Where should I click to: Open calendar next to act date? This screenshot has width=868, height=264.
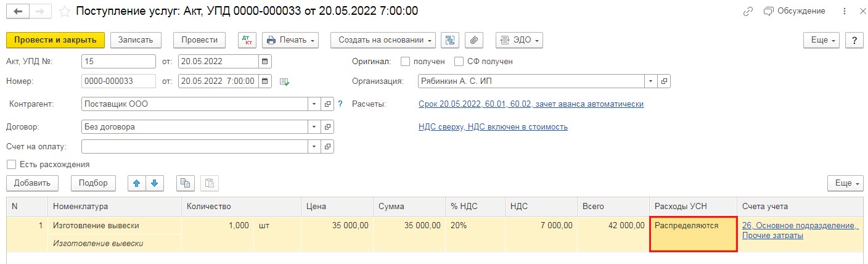[265, 62]
